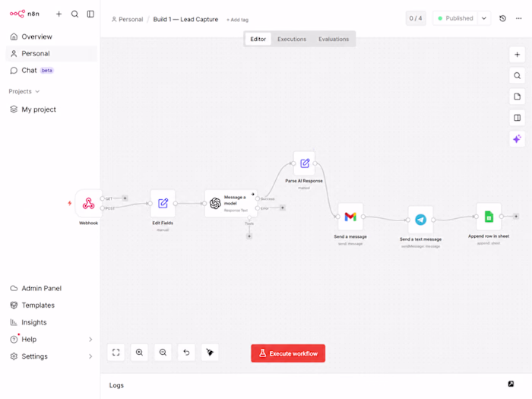Open the Logs panel

(x=116, y=385)
